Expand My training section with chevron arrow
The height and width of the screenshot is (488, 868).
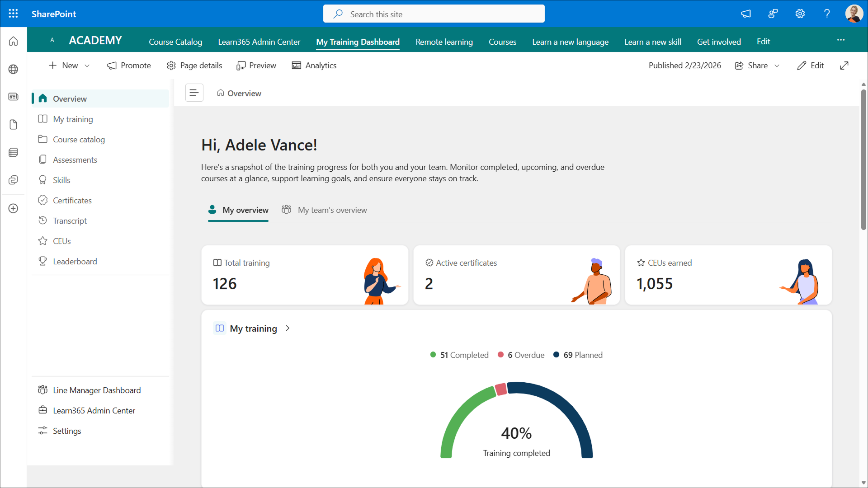click(288, 328)
